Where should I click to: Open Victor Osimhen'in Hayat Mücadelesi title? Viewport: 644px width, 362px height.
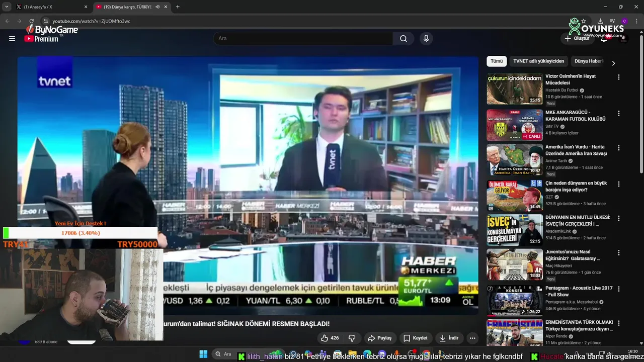571,79
